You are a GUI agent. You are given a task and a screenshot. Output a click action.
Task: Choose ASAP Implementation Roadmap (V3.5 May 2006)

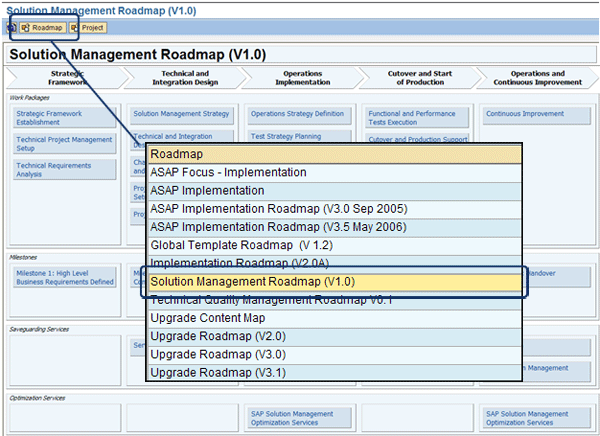[335, 227]
